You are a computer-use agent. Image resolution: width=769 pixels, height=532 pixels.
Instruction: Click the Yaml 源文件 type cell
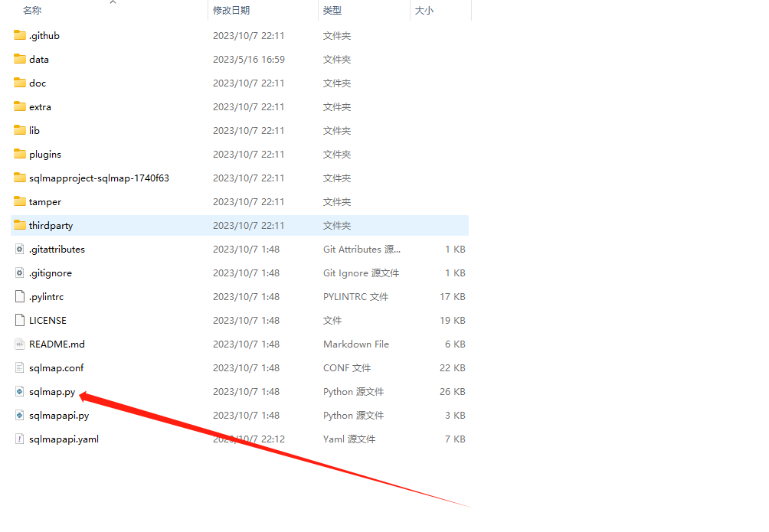tap(349, 439)
